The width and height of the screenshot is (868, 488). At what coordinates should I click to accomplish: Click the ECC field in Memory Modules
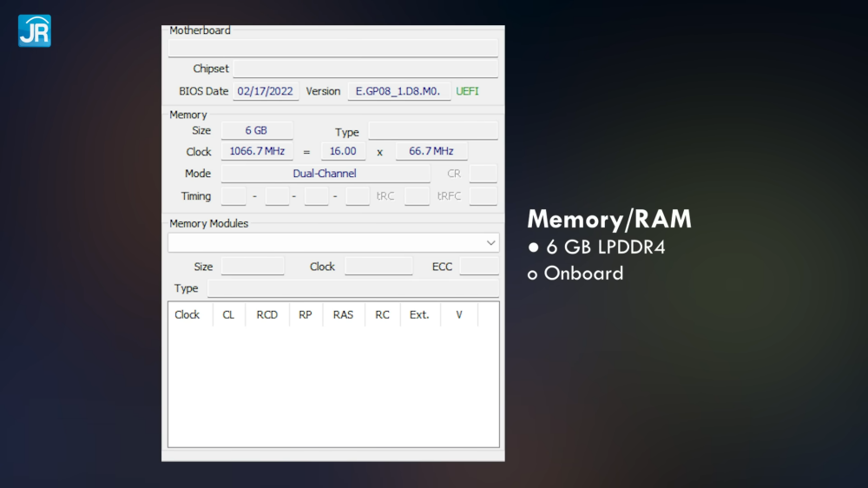[x=478, y=267]
